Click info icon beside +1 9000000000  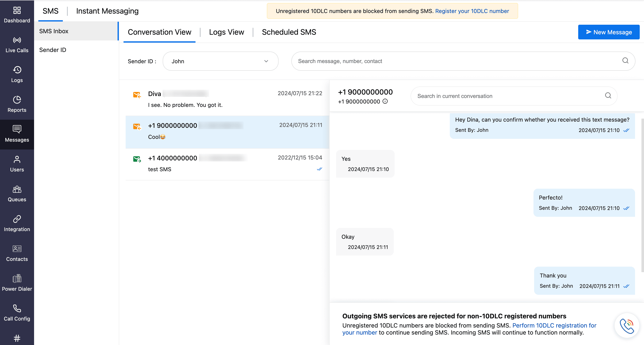point(385,101)
